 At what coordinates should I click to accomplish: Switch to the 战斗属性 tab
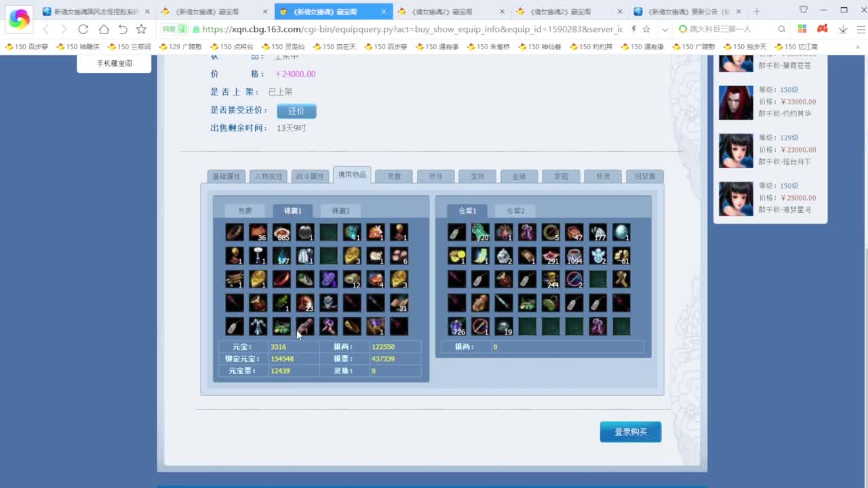(310, 176)
